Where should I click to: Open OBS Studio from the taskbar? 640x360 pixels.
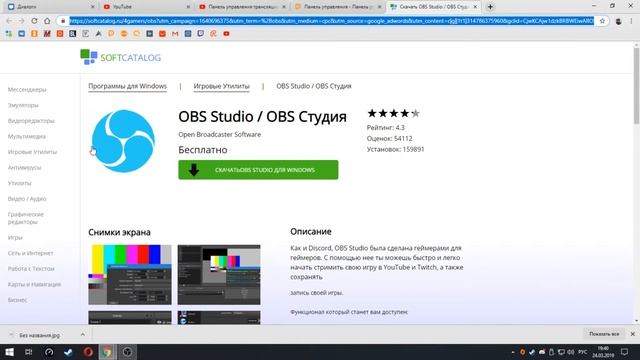127,352
